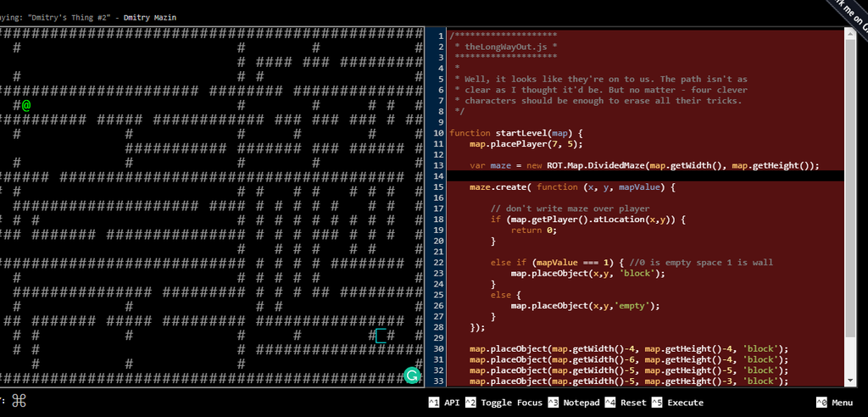
Task: Click the ROT.Map.DividedMaze code line
Action: coord(644,165)
